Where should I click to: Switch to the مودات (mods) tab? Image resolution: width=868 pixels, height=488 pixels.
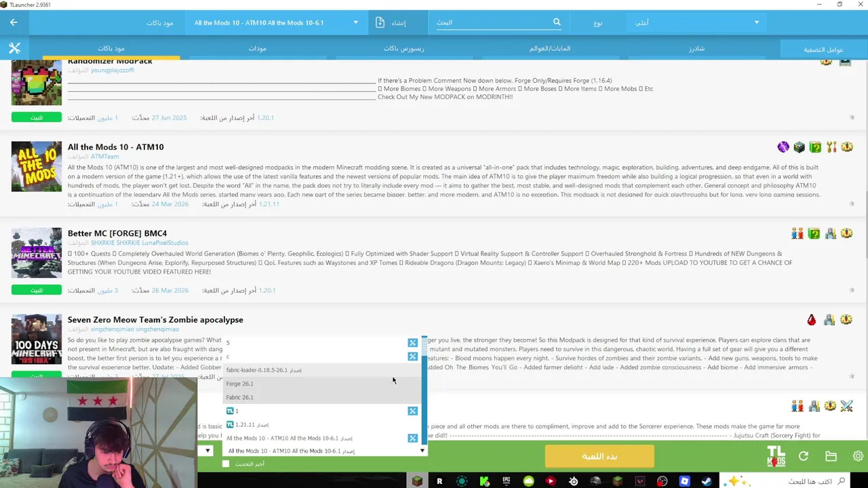tap(258, 48)
